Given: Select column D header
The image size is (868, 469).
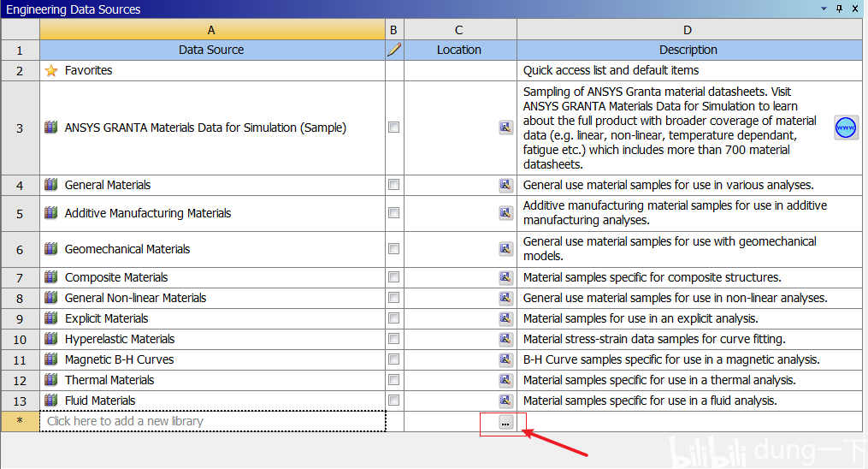Looking at the screenshot, I should pyautogui.click(x=689, y=30).
